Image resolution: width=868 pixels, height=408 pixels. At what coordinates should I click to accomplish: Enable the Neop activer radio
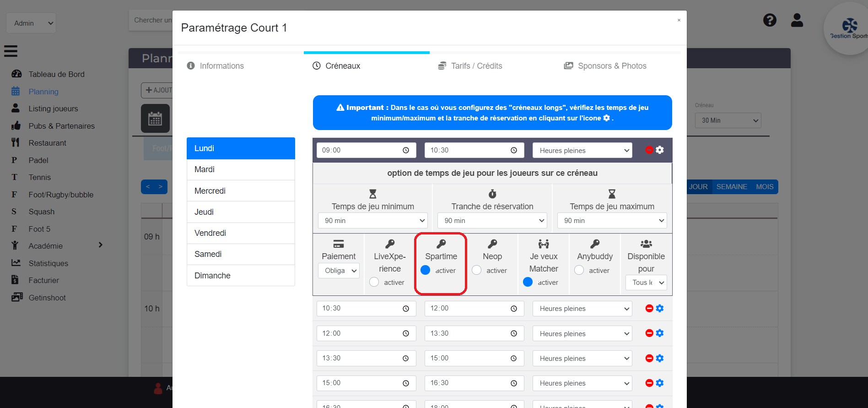click(476, 270)
